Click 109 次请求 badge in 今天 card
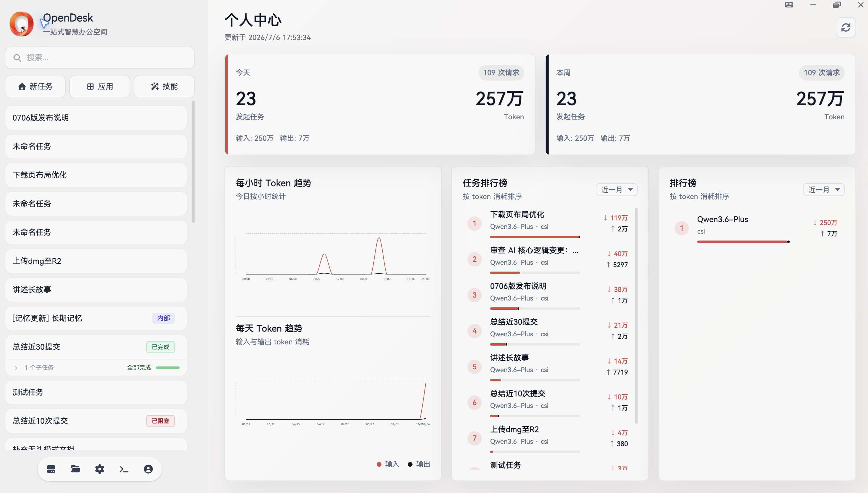The image size is (868, 493). 501,73
